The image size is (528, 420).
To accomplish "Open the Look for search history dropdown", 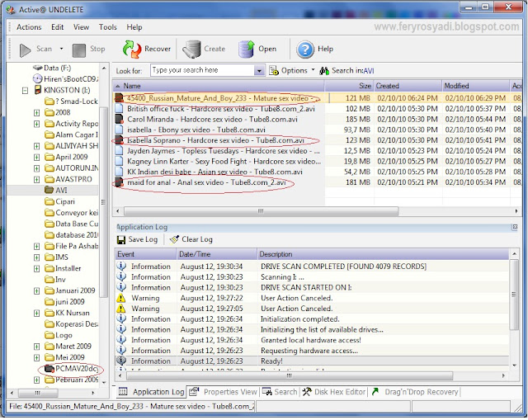I will 259,71.
